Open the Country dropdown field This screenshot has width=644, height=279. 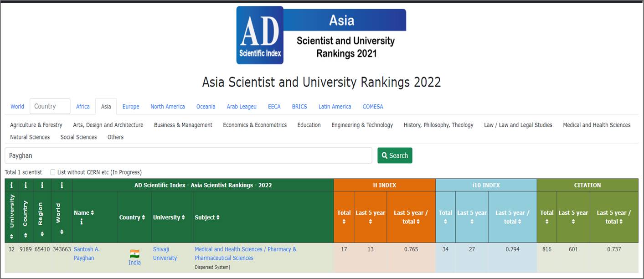coord(50,106)
